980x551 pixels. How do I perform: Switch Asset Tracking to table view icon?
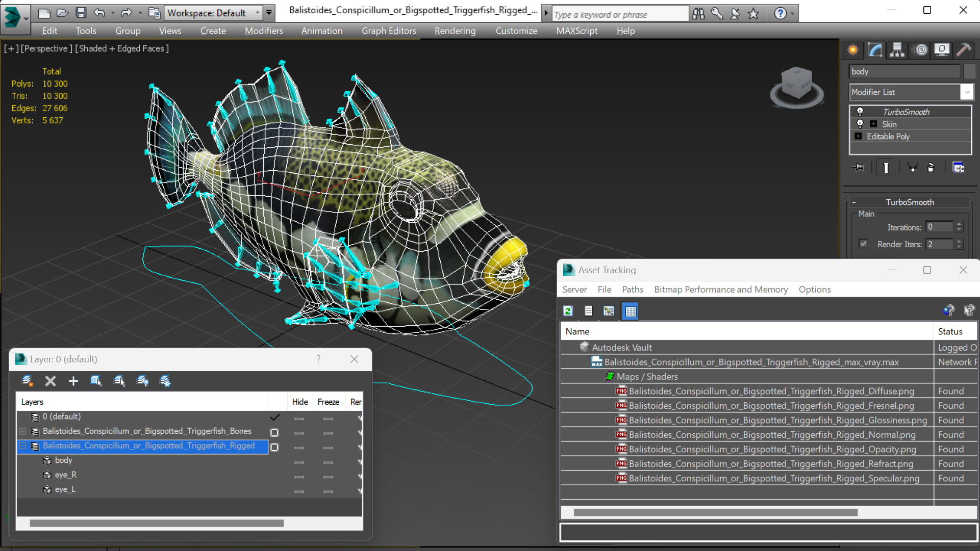pos(631,311)
